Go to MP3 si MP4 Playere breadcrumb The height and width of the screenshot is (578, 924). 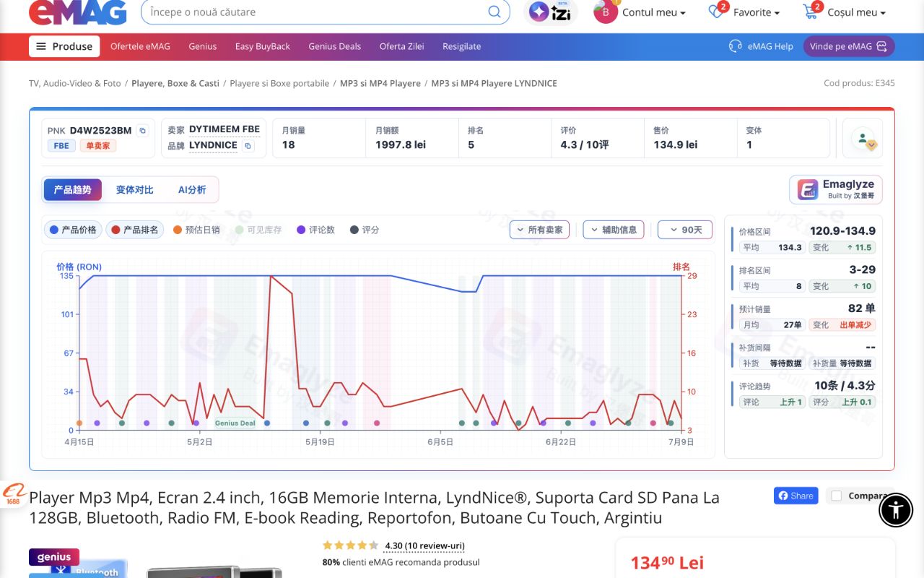(x=380, y=83)
